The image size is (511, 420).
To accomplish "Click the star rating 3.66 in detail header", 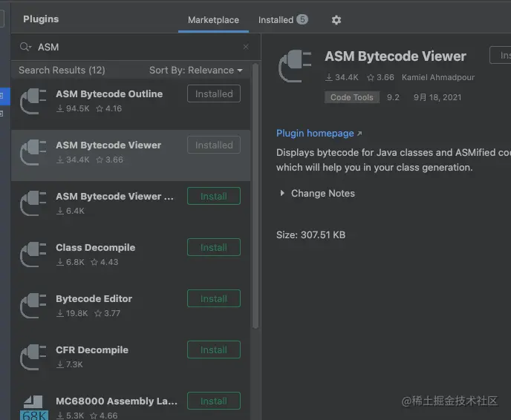I will coord(380,77).
